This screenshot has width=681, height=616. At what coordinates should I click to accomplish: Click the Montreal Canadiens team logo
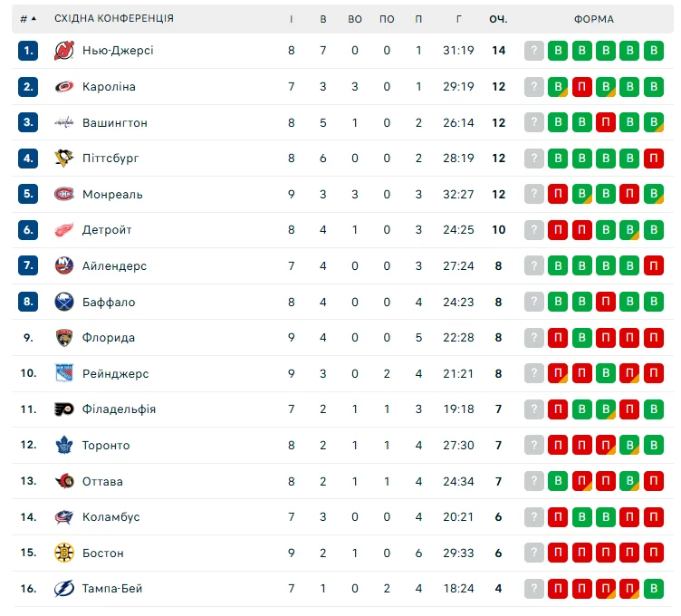(63, 194)
